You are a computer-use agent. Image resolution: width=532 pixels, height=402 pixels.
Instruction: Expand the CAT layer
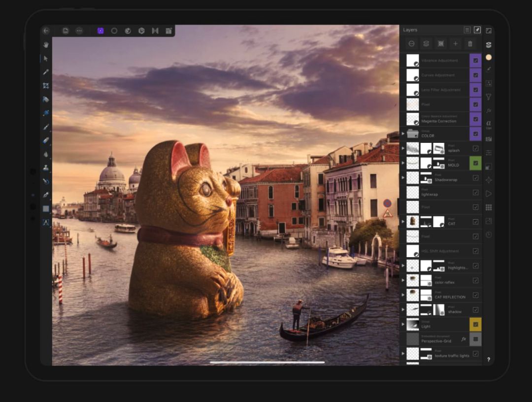point(403,222)
